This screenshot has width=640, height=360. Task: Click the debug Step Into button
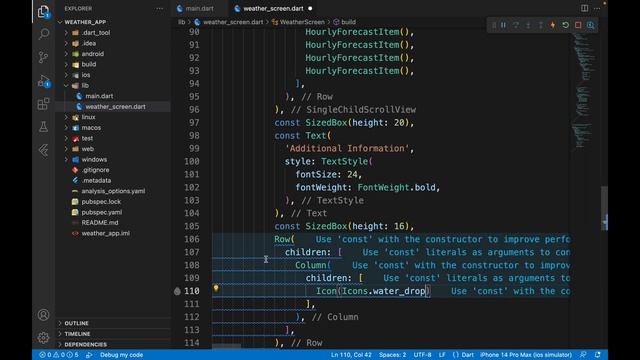point(528,25)
